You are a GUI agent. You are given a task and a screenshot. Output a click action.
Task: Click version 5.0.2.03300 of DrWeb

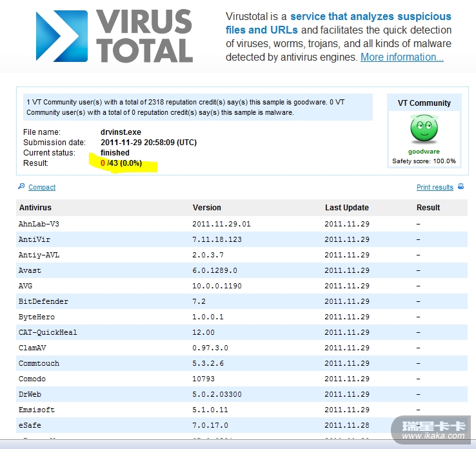point(217,394)
